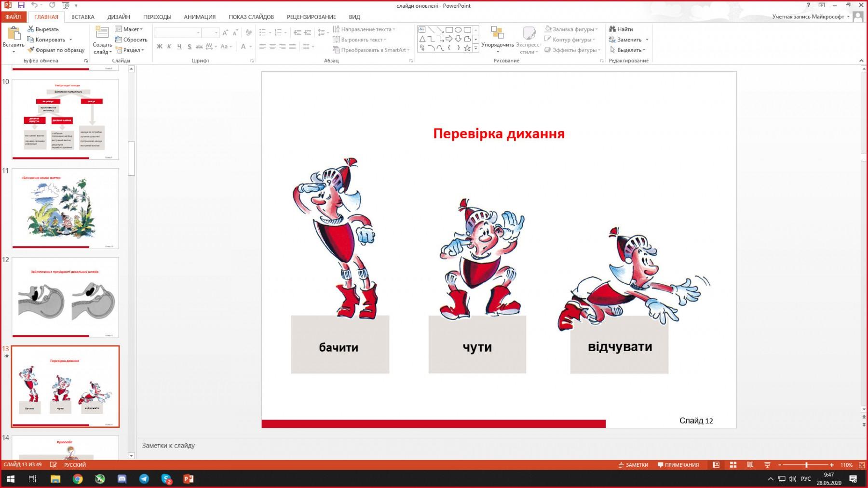Viewport: 868px width, 488px height.
Task: Switch to the ВСТАВКА tab
Action: 83,17
